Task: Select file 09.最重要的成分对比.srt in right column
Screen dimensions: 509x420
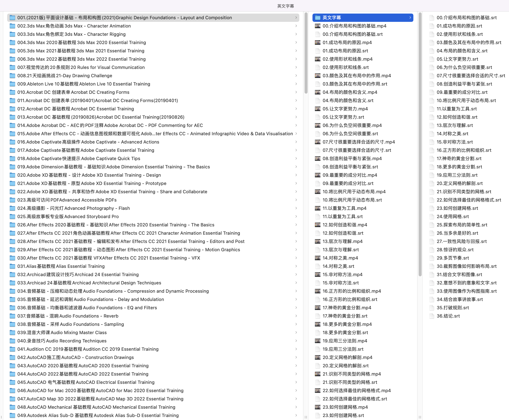Action: click(468, 92)
